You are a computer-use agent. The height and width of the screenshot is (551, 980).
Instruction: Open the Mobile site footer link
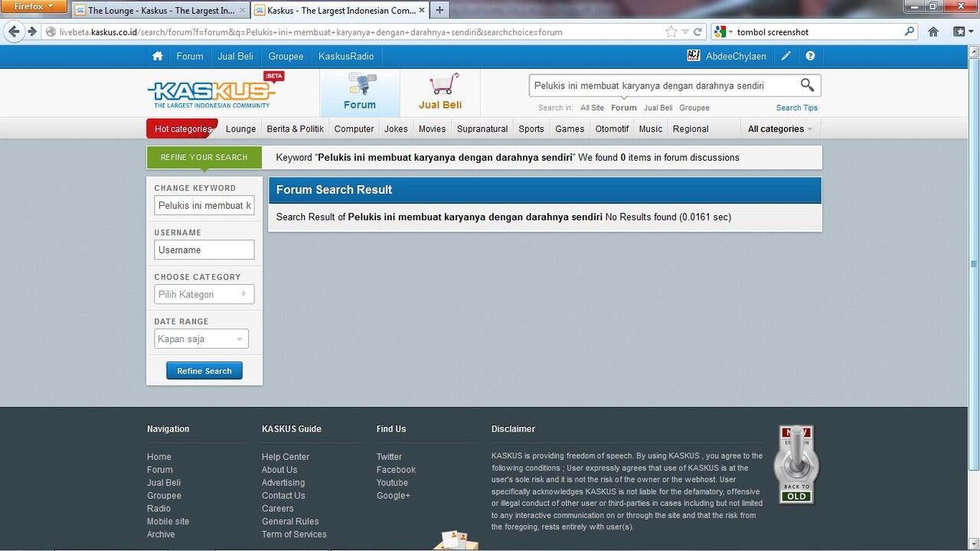tap(168, 521)
